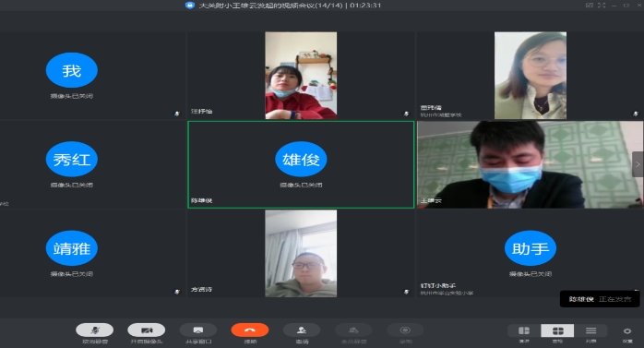Switch to grid layout view
This screenshot has height=348, width=644.
[557, 330]
